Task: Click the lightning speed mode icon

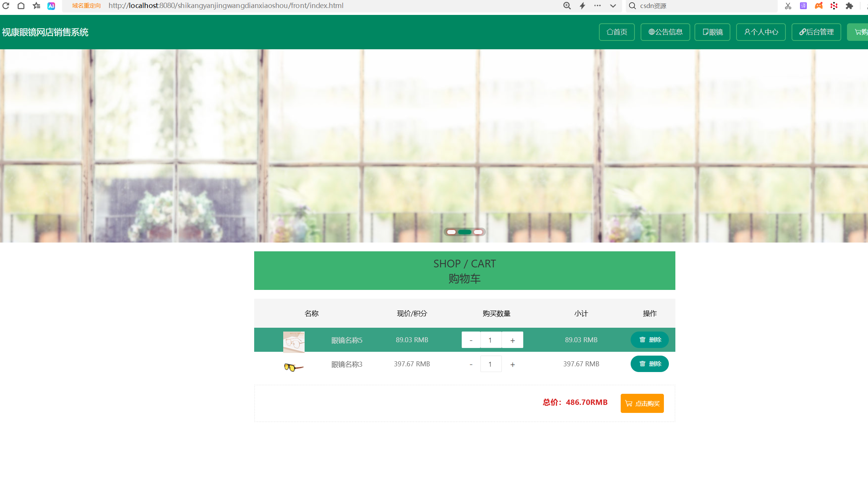Action: (582, 6)
